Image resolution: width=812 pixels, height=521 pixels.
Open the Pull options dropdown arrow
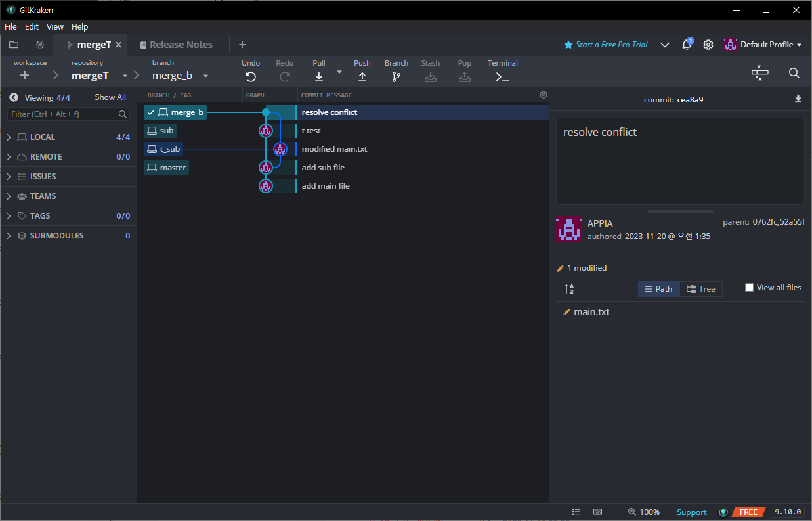pos(339,72)
